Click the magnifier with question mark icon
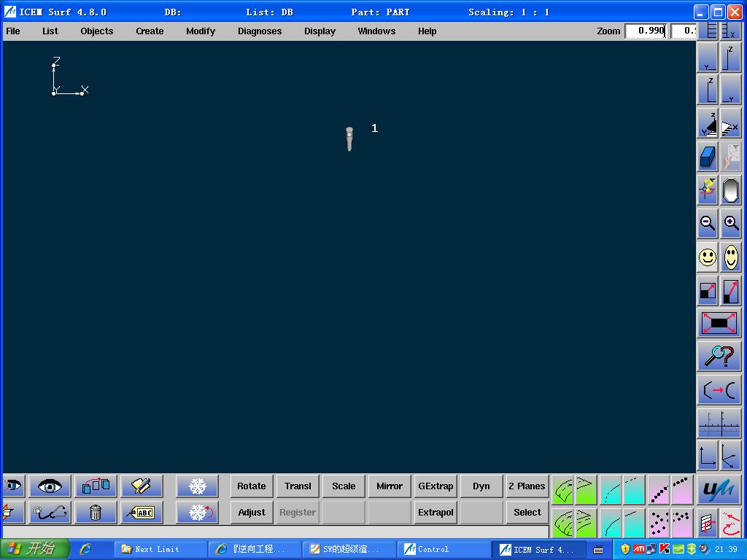The image size is (747, 560). click(x=719, y=357)
